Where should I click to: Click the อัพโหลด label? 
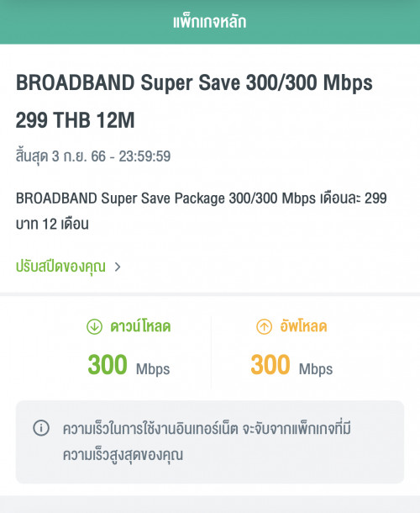click(x=303, y=326)
